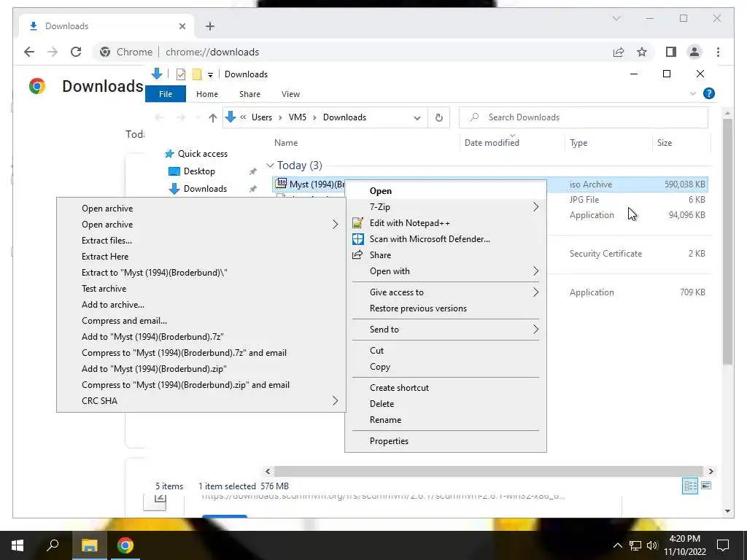Expand the Send to submenu
Image resolution: width=747 pixels, height=560 pixels.
tap(446, 330)
